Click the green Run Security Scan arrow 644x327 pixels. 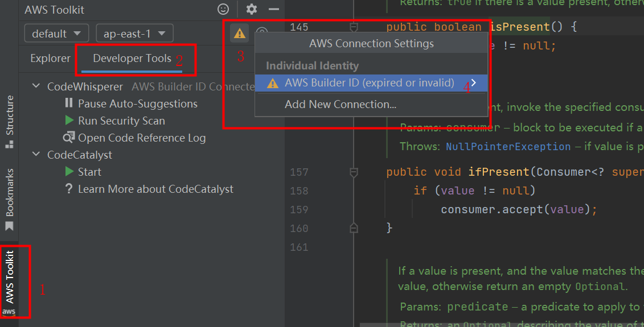pos(69,120)
